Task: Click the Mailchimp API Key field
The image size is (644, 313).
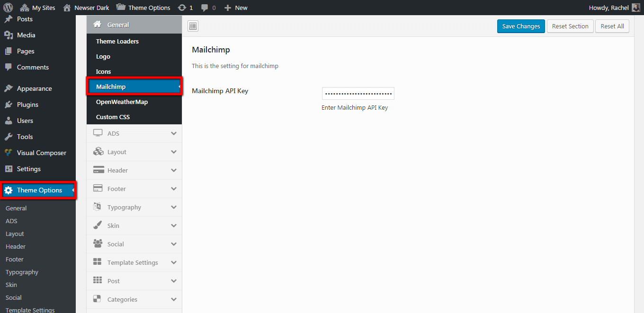Action: coord(358,94)
